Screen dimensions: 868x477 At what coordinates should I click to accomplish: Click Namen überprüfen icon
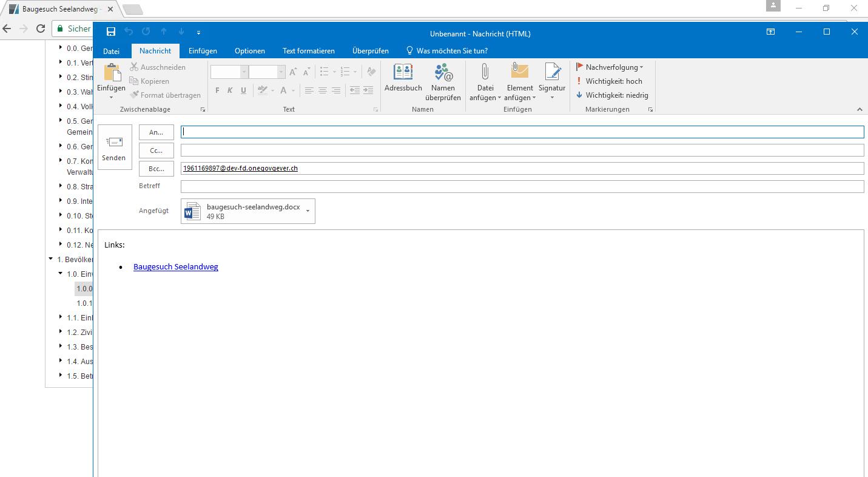443,82
